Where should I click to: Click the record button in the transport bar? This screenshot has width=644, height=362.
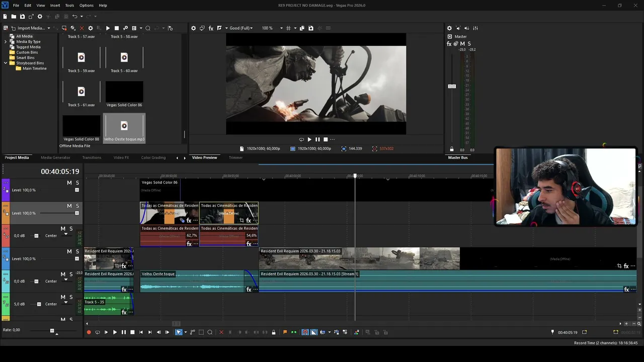click(x=89, y=332)
